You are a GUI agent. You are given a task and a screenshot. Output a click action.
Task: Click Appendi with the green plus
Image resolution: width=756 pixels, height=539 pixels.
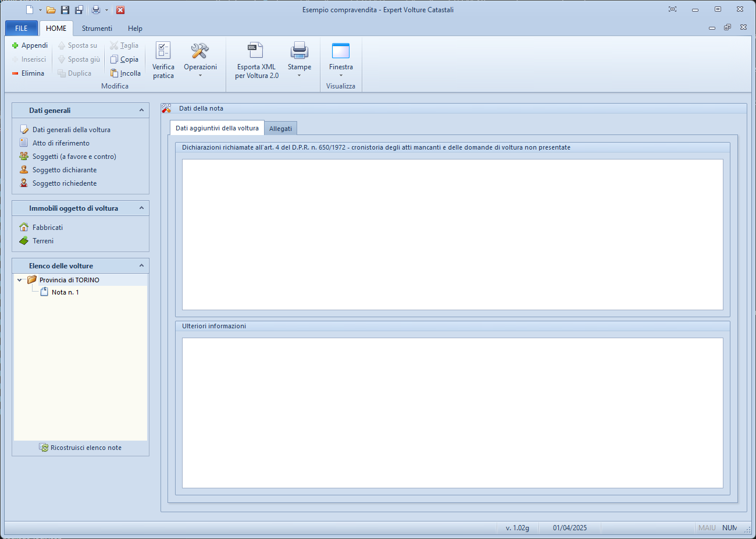30,45
